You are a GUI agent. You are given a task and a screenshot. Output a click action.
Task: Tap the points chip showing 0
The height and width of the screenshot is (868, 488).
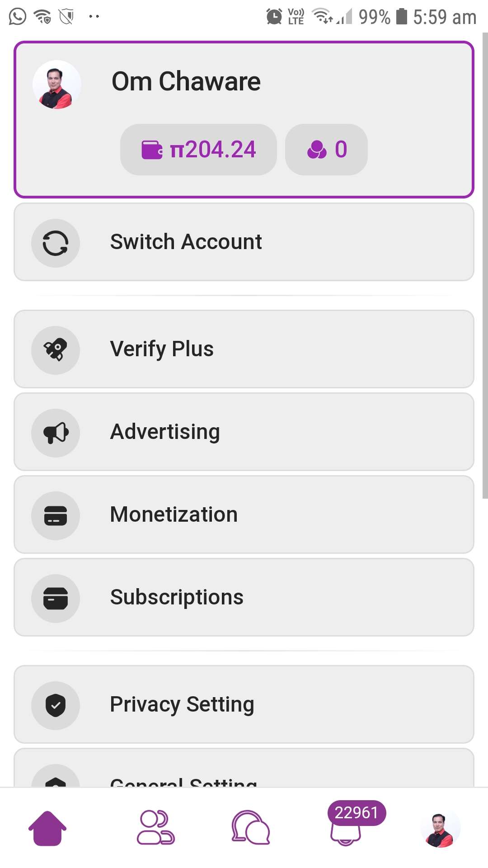326,150
